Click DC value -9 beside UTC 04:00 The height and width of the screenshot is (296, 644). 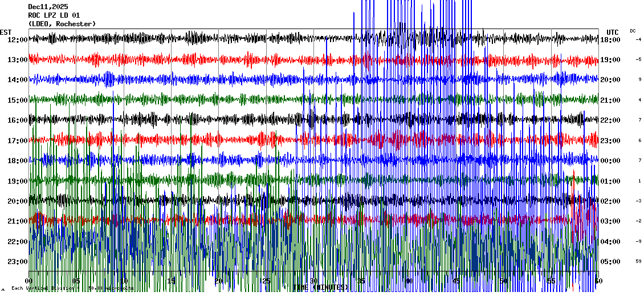[639, 241]
